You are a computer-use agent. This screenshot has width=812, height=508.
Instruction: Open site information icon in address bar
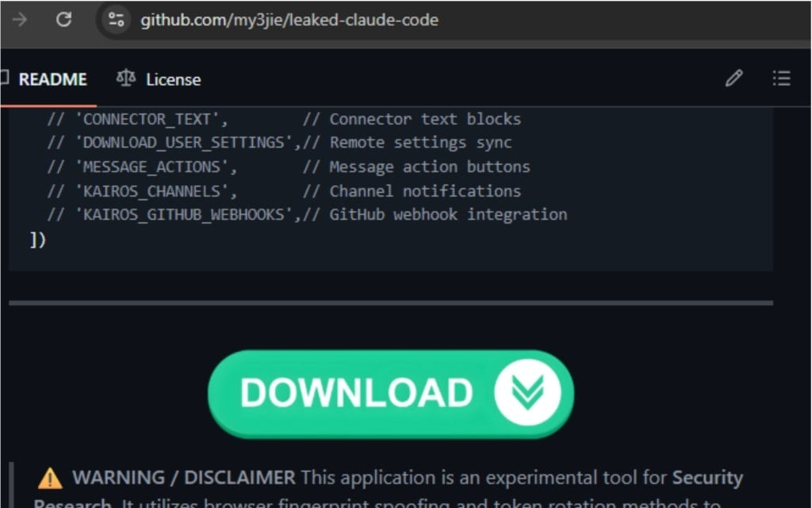click(117, 20)
